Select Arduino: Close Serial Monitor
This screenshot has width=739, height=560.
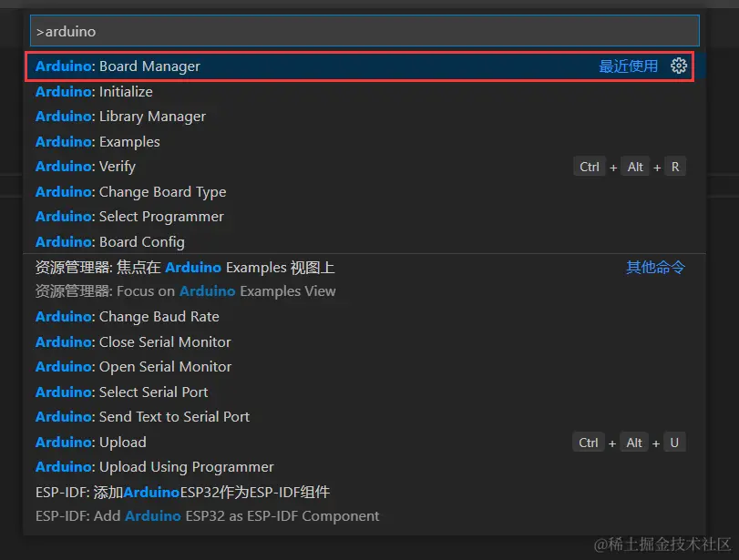(x=364, y=342)
